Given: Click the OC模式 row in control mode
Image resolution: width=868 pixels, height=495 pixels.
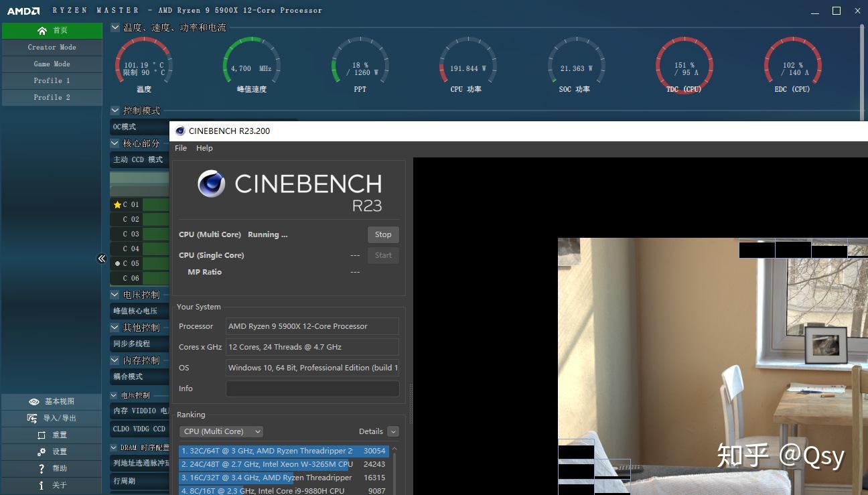Looking at the screenshot, I should 139,127.
